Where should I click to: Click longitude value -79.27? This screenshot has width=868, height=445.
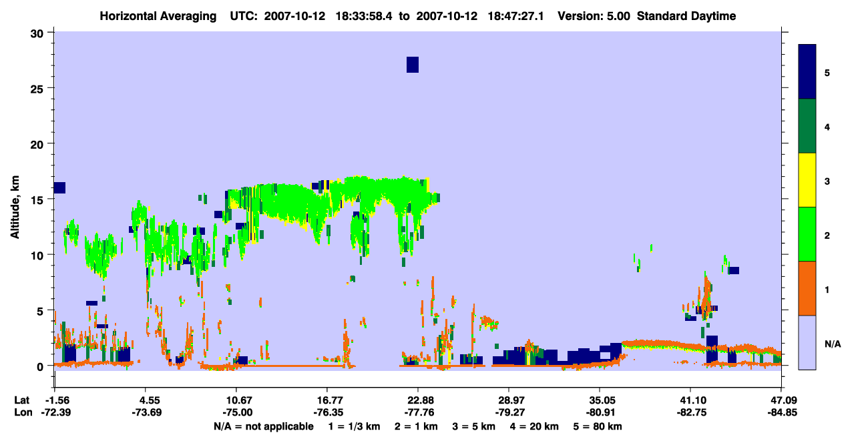tap(509, 413)
